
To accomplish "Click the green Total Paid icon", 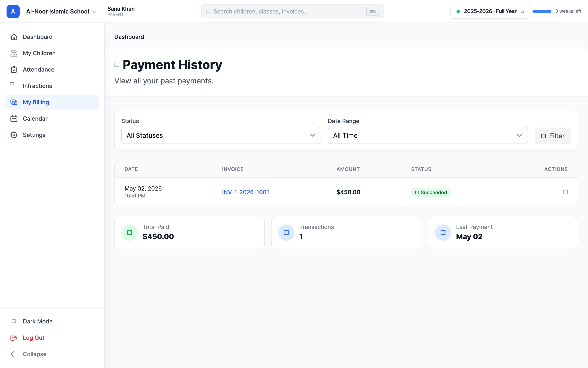I will click(129, 232).
